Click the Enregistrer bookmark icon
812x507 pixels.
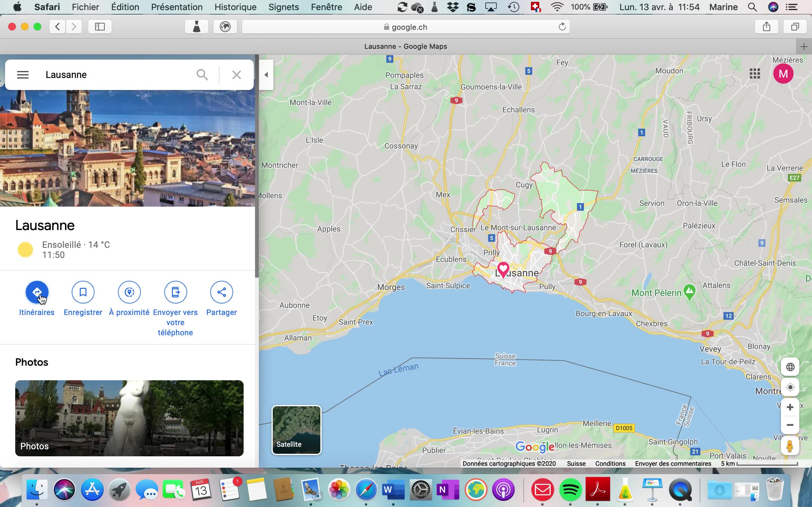(83, 292)
